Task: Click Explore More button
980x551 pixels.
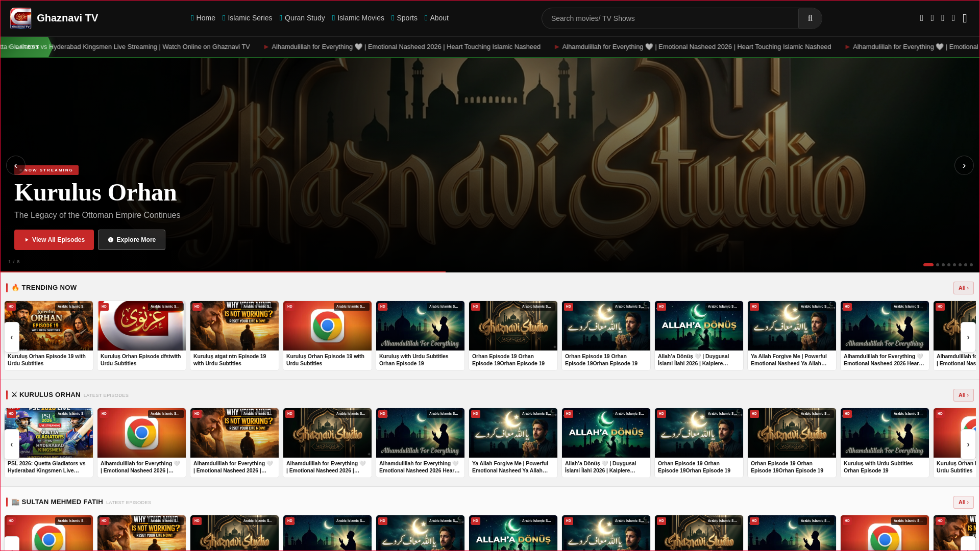Action: [x=132, y=240]
